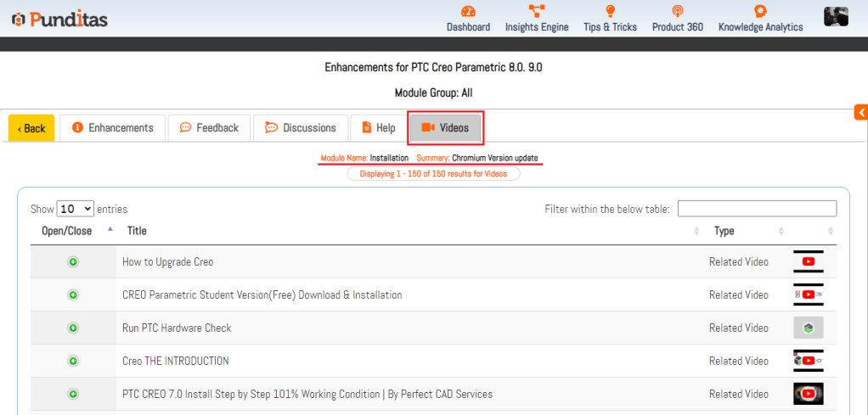Click the yellow Back button

pyautogui.click(x=31, y=128)
